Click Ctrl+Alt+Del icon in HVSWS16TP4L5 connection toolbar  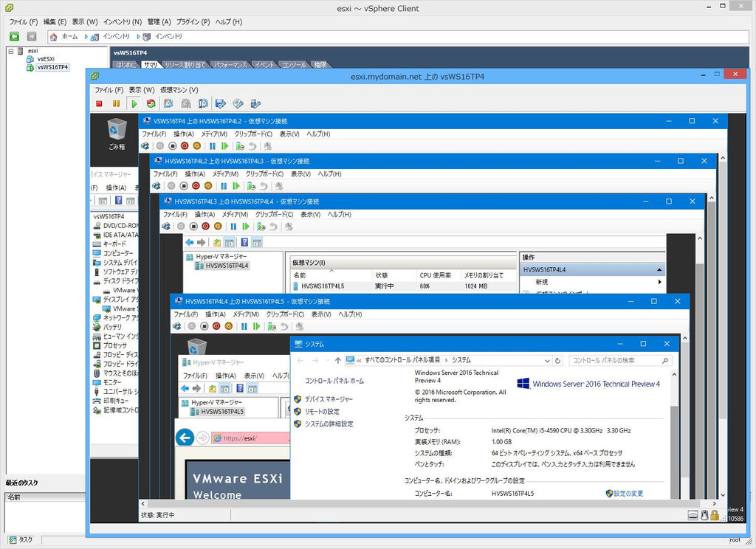click(x=177, y=326)
